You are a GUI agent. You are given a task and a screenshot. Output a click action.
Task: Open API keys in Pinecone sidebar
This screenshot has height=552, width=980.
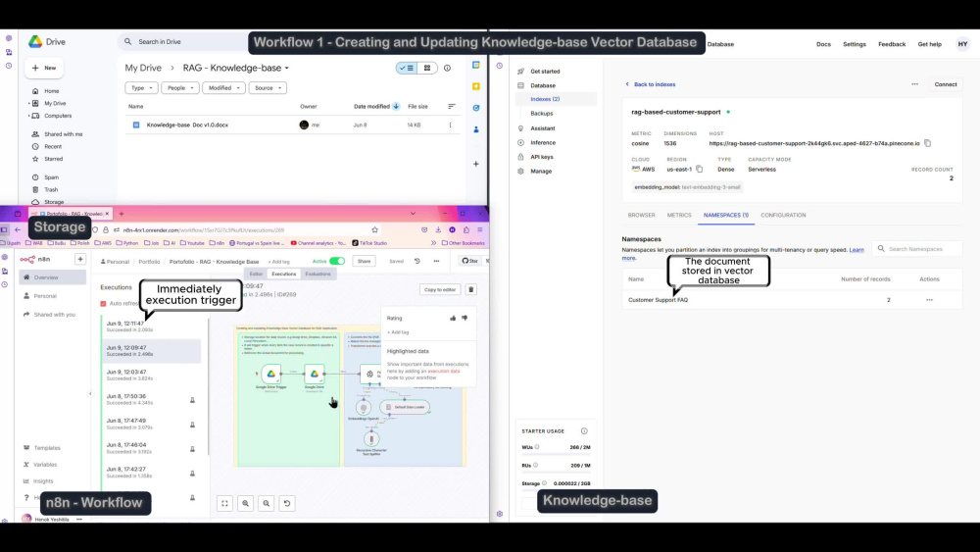(x=541, y=157)
